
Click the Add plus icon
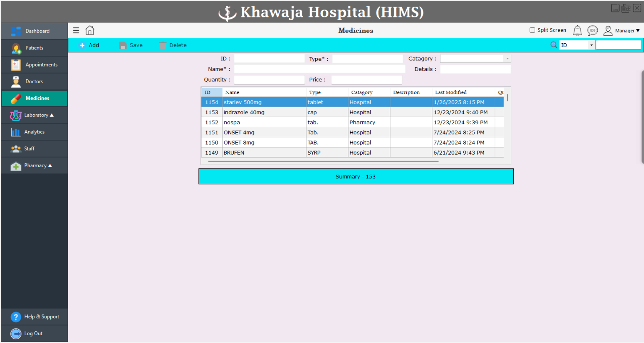pyautogui.click(x=82, y=45)
